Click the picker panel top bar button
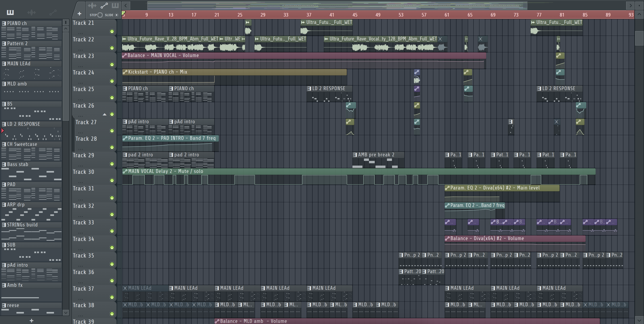 [x=66, y=23]
